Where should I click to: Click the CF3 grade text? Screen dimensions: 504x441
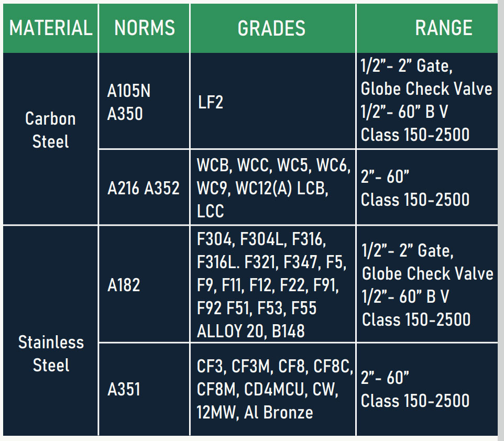[211, 367]
